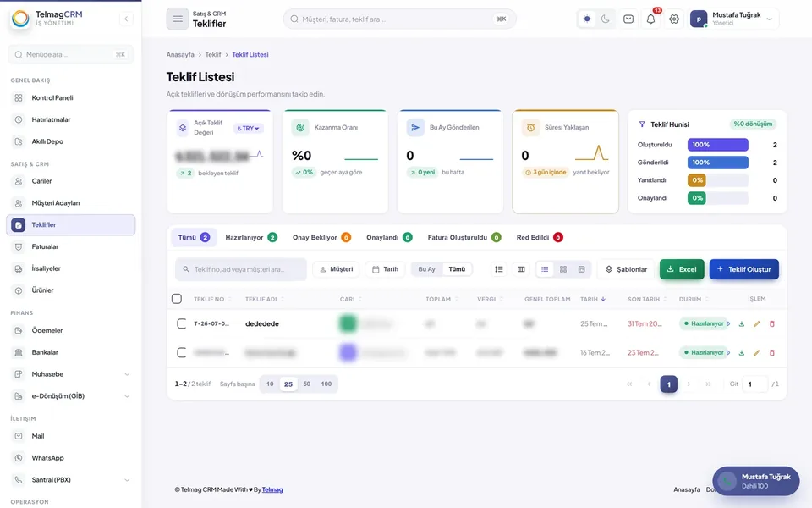Export the list with Excel button
This screenshot has height=508, width=812.
pyautogui.click(x=682, y=269)
